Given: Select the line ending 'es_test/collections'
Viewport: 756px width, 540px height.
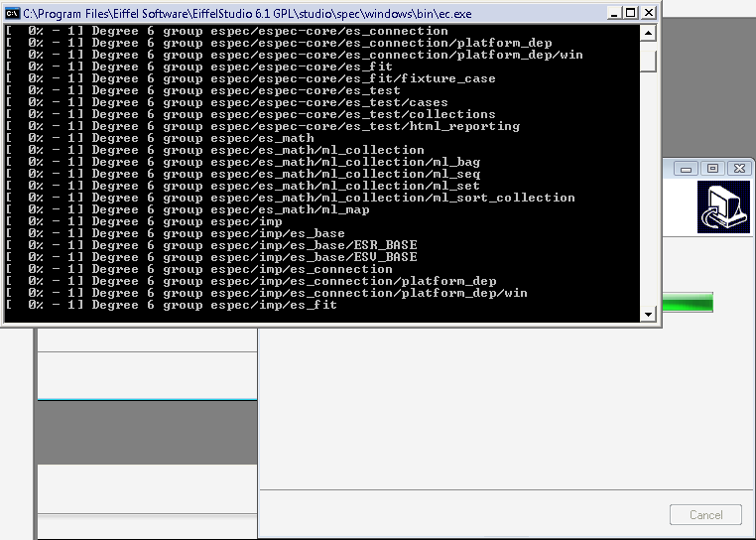Looking at the screenshot, I should click(x=251, y=114).
